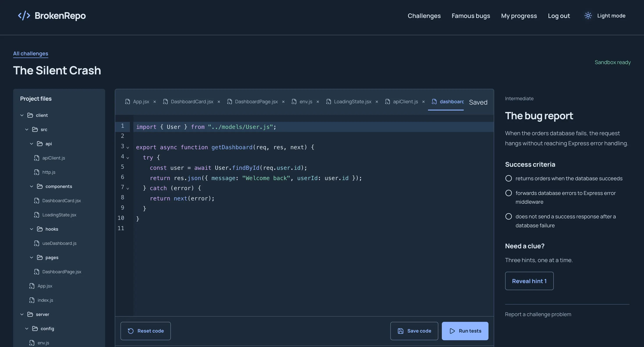Place cursor on code line 8
The height and width of the screenshot is (347, 644).
313,198
